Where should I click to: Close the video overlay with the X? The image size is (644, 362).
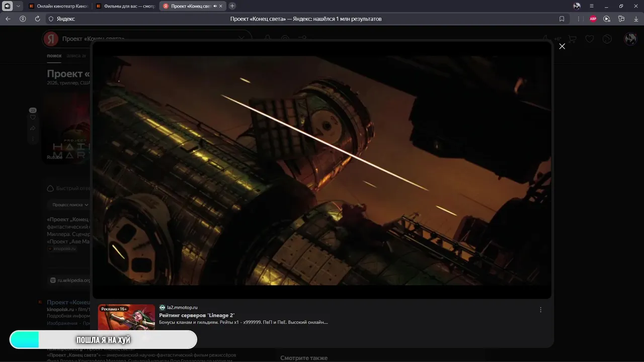click(x=562, y=46)
